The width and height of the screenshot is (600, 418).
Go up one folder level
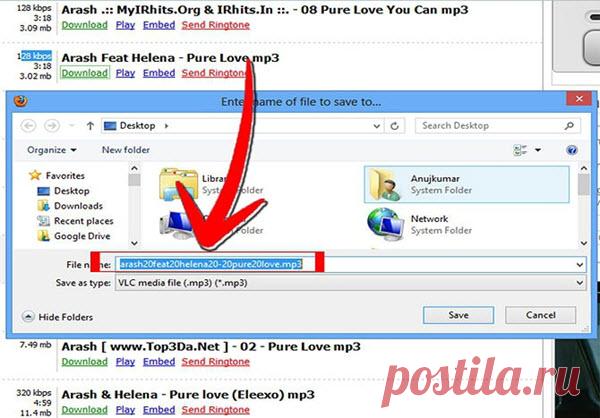[x=89, y=127]
